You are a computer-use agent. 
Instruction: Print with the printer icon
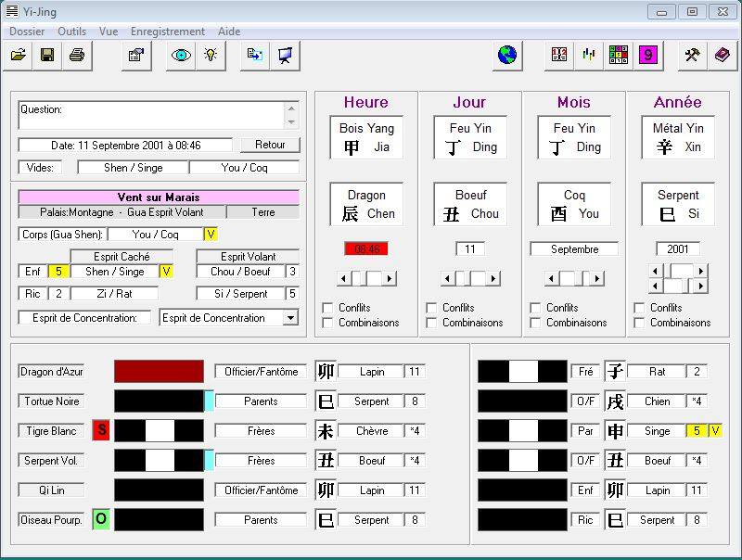(x=77, y=56)
